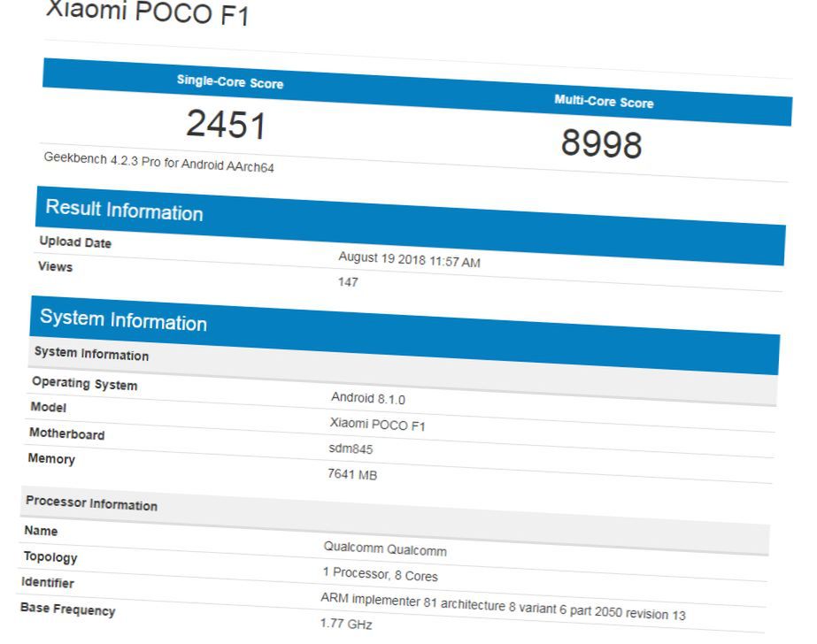This screenshot has width=817, height=644.
Task: Select the Xiaomi POCO F1 model value
Action: coord(377,425)
